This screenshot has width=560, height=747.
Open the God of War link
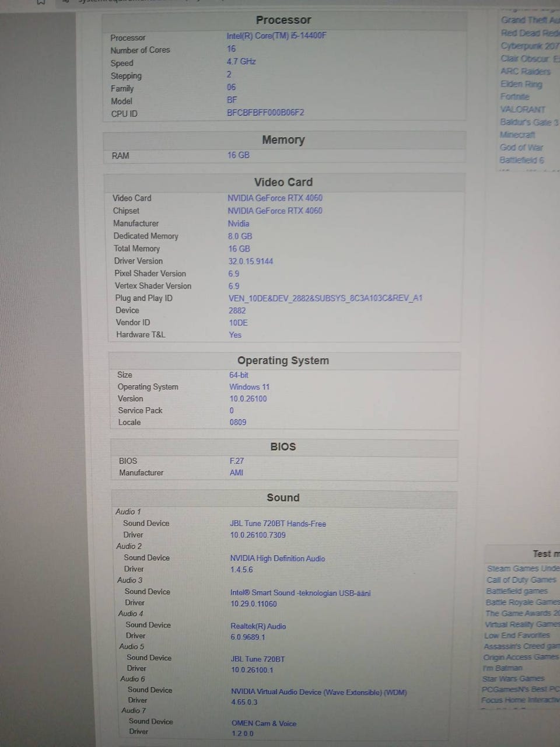521,147
